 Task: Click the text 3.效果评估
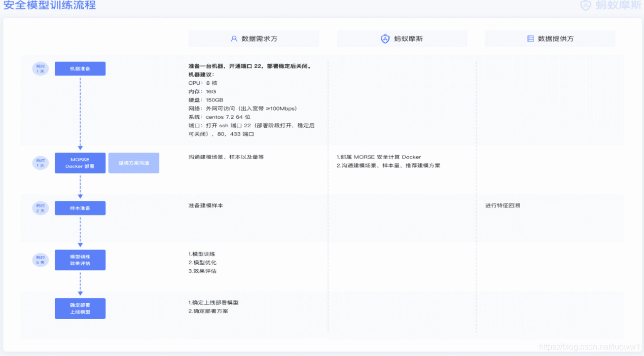tap(202, 271)
